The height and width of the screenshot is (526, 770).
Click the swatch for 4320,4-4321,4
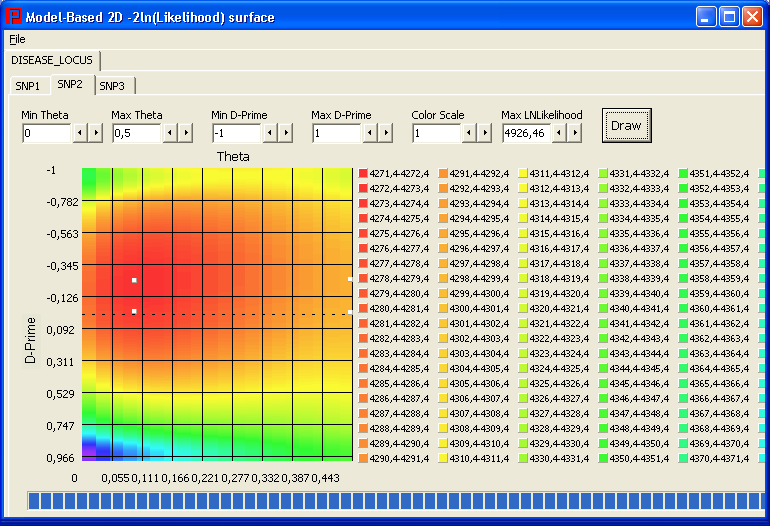coord(523,308)
